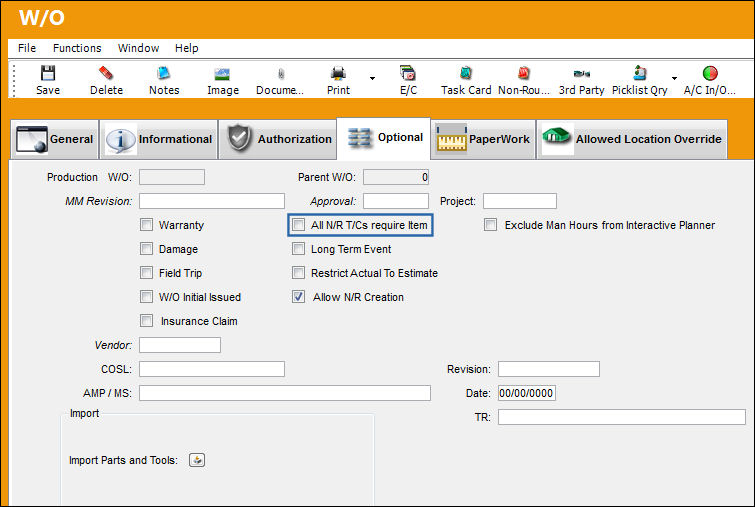
Task: Uncheck Allow N/R Creation checkbox
Action: (299, 296)
